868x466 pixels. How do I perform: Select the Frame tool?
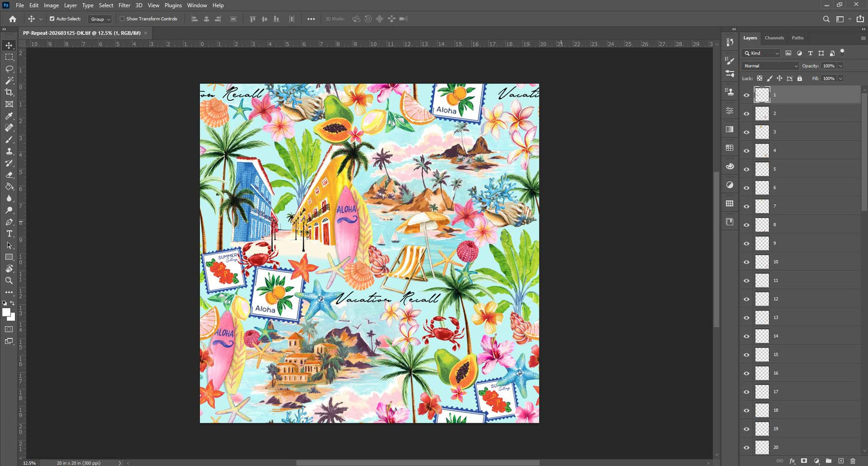point(9,104)
